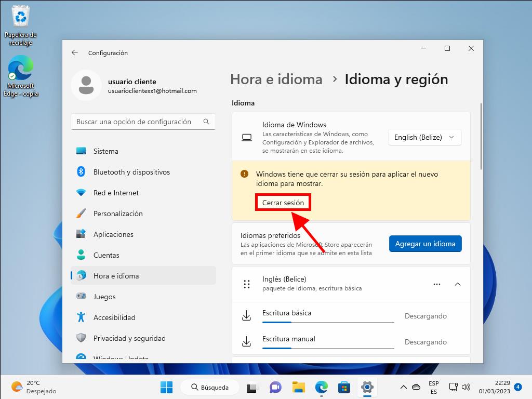Go to Bluetooth y dispositivos settings
Viewport: 532px width, 399px height.
(131, 172)
